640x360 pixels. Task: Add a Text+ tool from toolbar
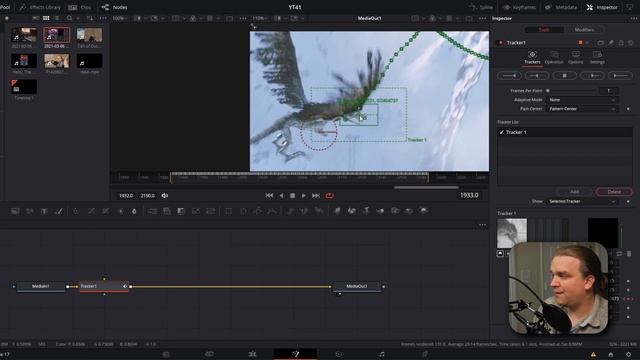44,211
